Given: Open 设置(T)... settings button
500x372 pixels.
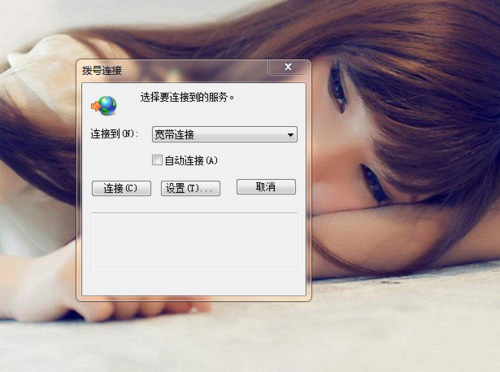Looking at the screenshot, I should click(x=190, y=188).
